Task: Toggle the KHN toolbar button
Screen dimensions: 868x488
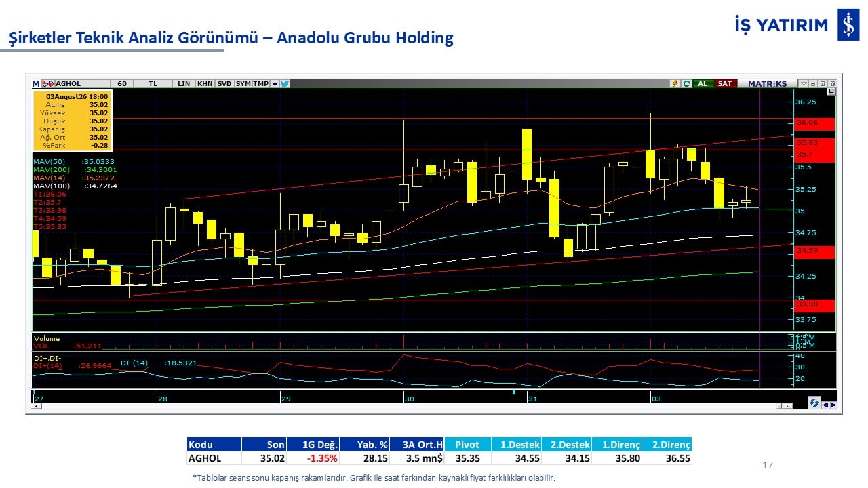Action: 205,84
